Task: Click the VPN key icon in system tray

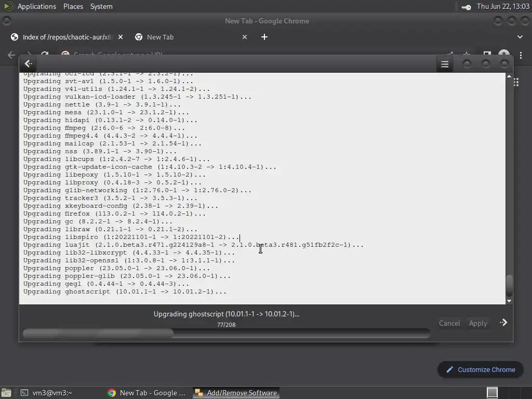Action: (466, 7)
